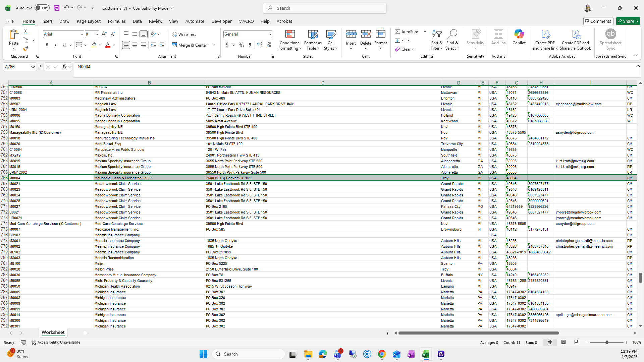Open the Fill Color swatch
This screenshot has width=644, height=362.
94,45
